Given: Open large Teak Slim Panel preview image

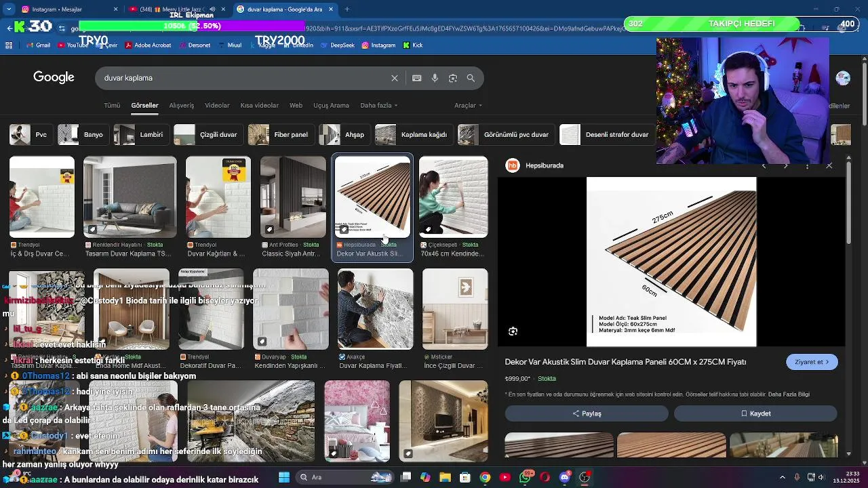Looking at the screenshot, I should [x=671, y=262].
